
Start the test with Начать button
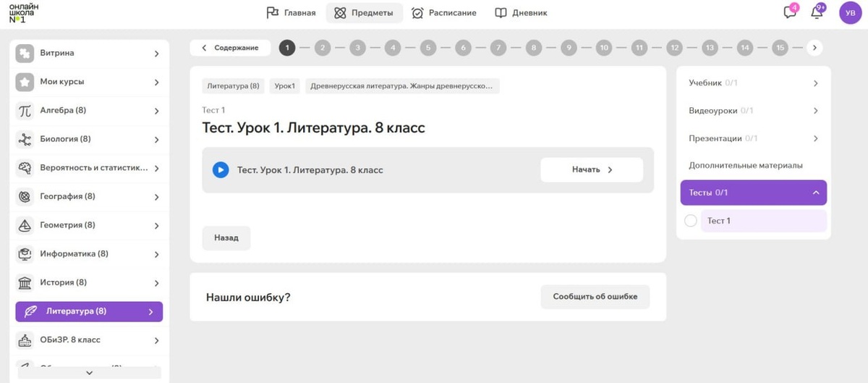[x=592, y=170]
